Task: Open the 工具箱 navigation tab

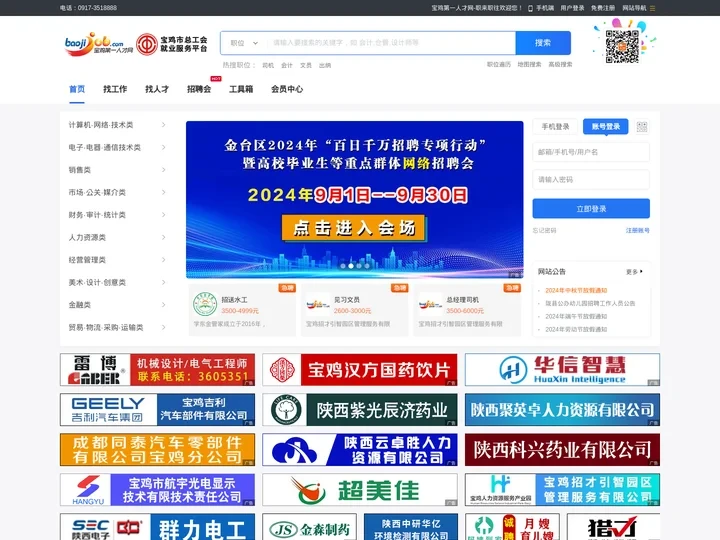Action: pos(241,89)
